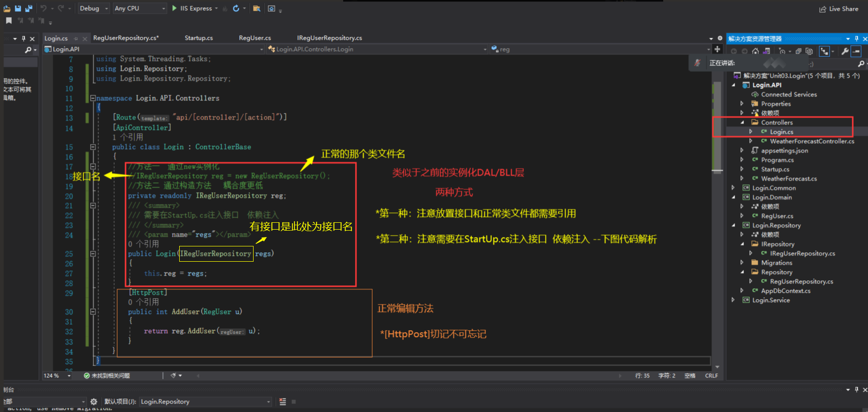Switch to the RegUser.cs tab
Image resolution: width=868 pixels, height=412 pixels.
tap(255, 38)
